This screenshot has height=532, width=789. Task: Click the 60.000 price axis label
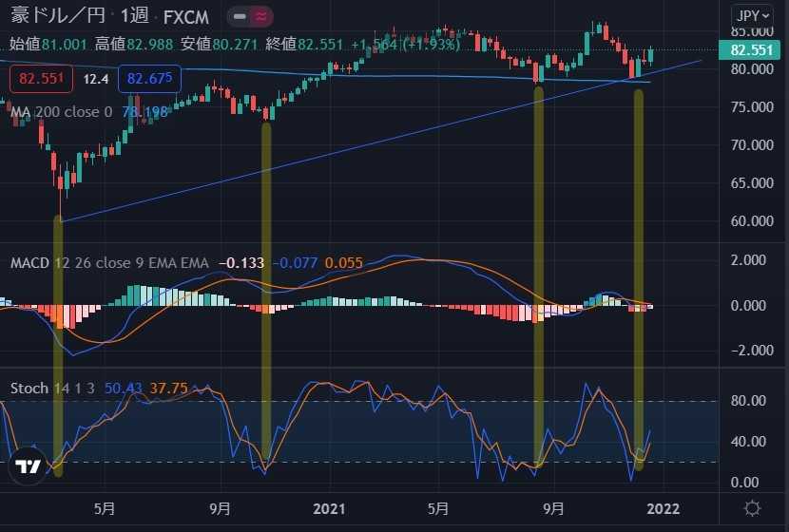(x=752, y=220)
